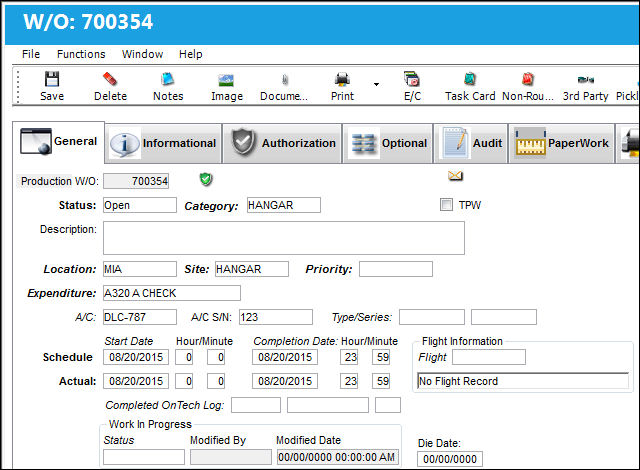Click the Delete eraser icon

tap(110, 79)
